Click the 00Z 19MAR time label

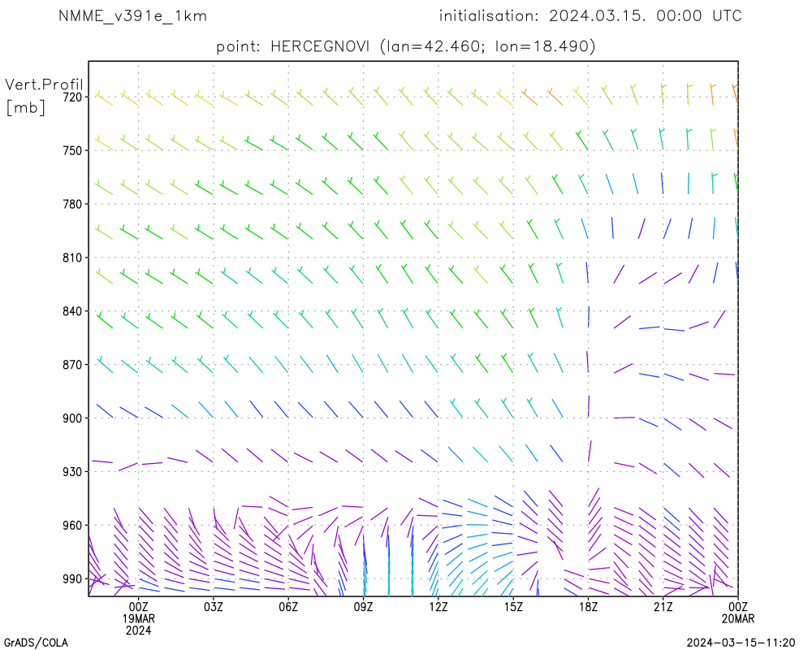pos(138,613)
